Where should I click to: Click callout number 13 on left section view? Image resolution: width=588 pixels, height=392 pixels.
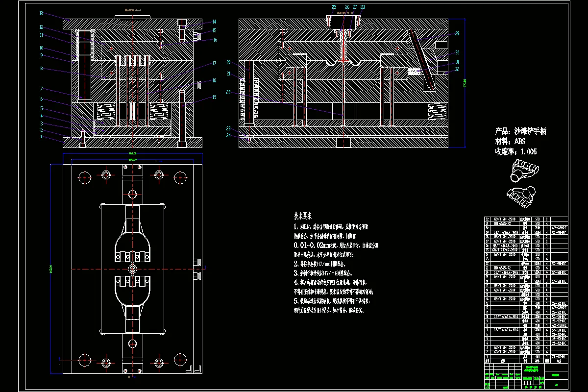tap(42, 13)
